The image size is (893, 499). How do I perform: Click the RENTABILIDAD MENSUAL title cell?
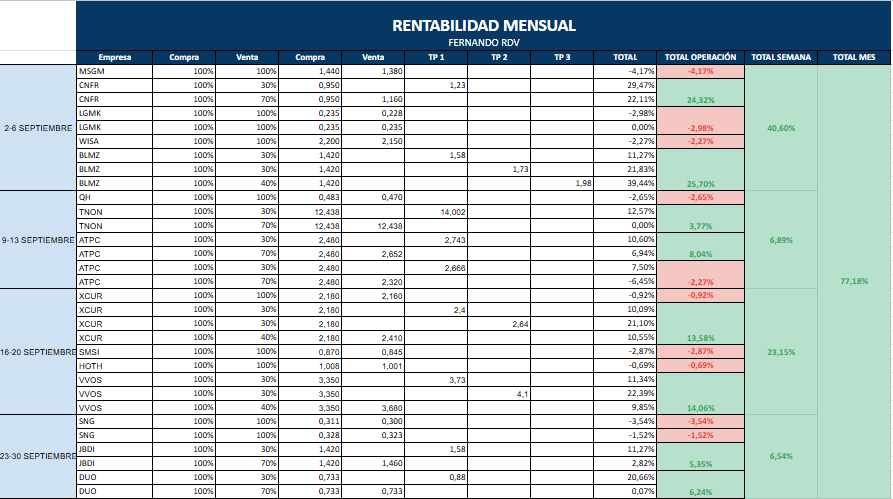pos(483,25)
